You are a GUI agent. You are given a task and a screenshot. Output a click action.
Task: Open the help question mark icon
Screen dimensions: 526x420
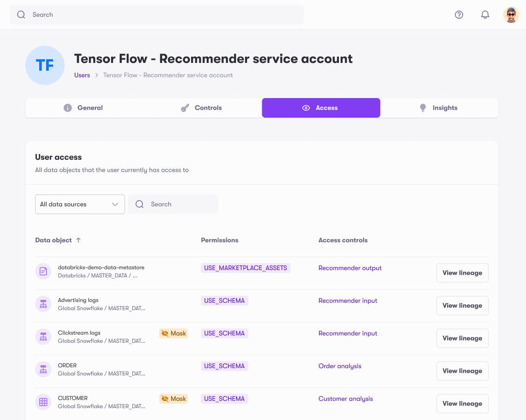click(x=459, y=14)
